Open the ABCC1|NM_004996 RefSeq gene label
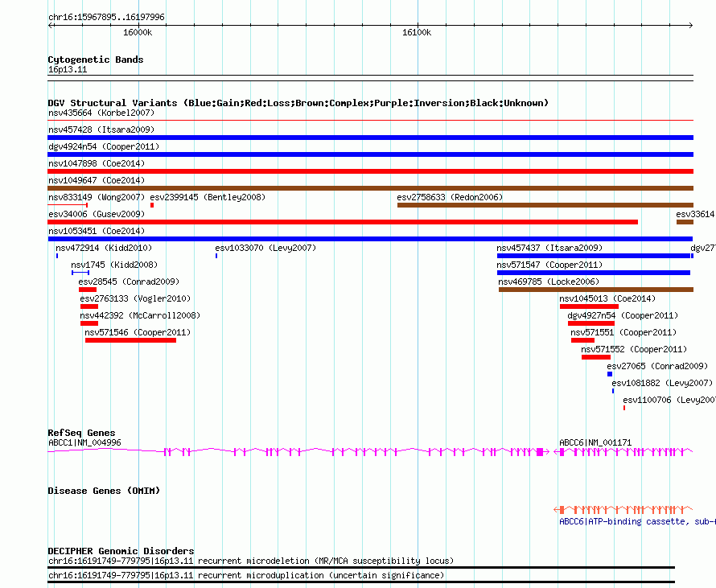 pyautogui.click(x=84, y=443)
